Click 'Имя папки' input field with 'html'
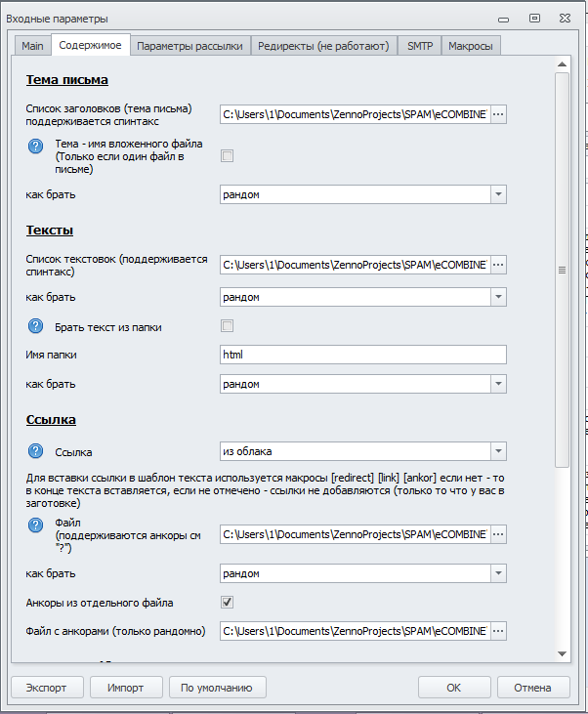The height and width of the screenshot is (714, 588). (363, 355)
